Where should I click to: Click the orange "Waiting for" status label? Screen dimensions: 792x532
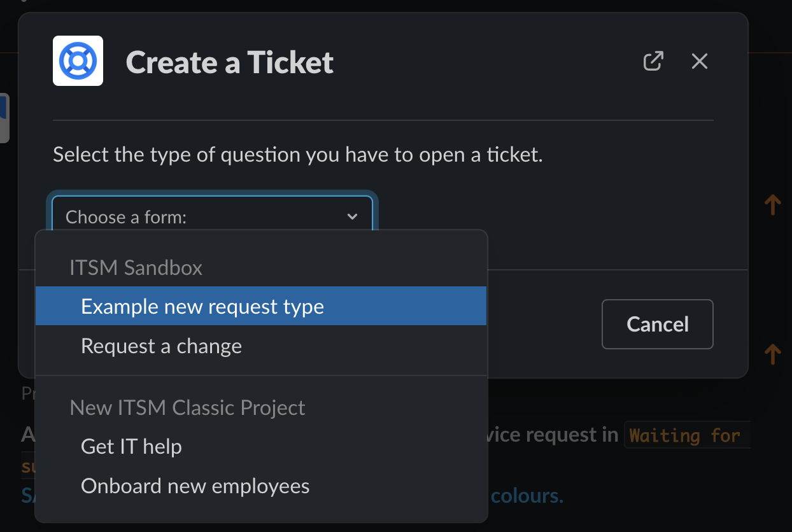tap(685, 436)
